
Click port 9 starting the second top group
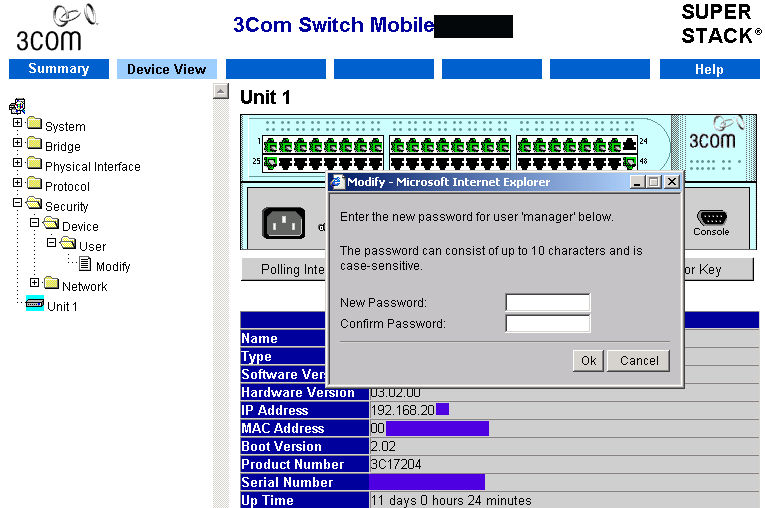pyautogui.click(x=398, y=145)
